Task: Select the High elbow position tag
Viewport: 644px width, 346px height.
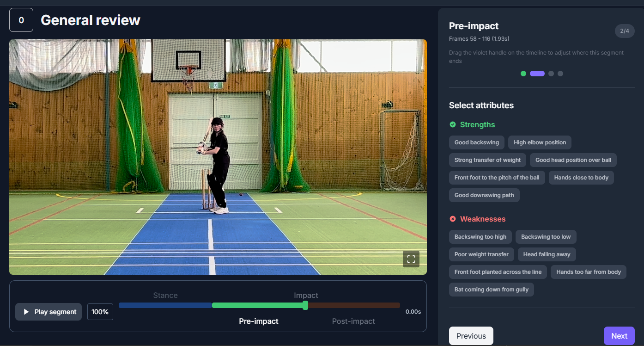Action: tap(540, 142)
